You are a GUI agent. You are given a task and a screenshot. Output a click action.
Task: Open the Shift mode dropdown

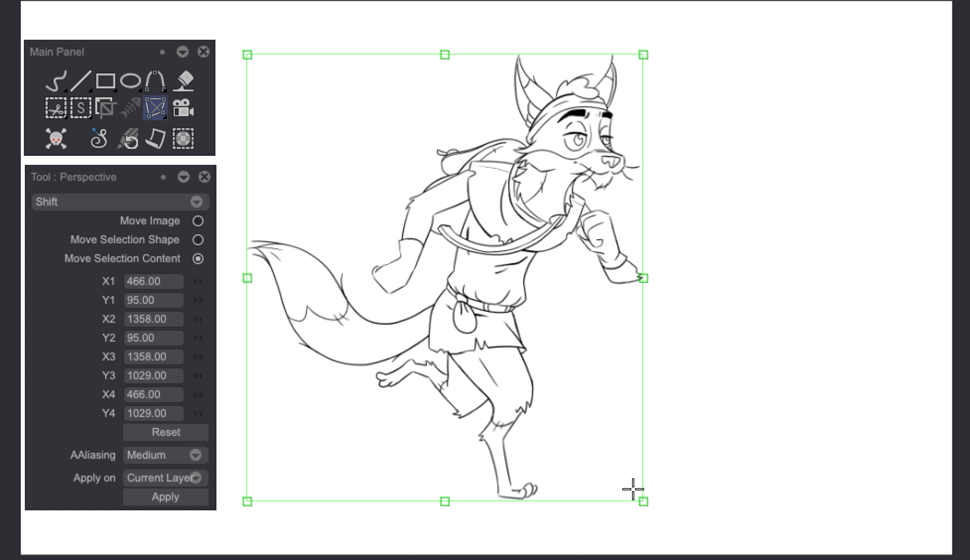click(197, 202)
